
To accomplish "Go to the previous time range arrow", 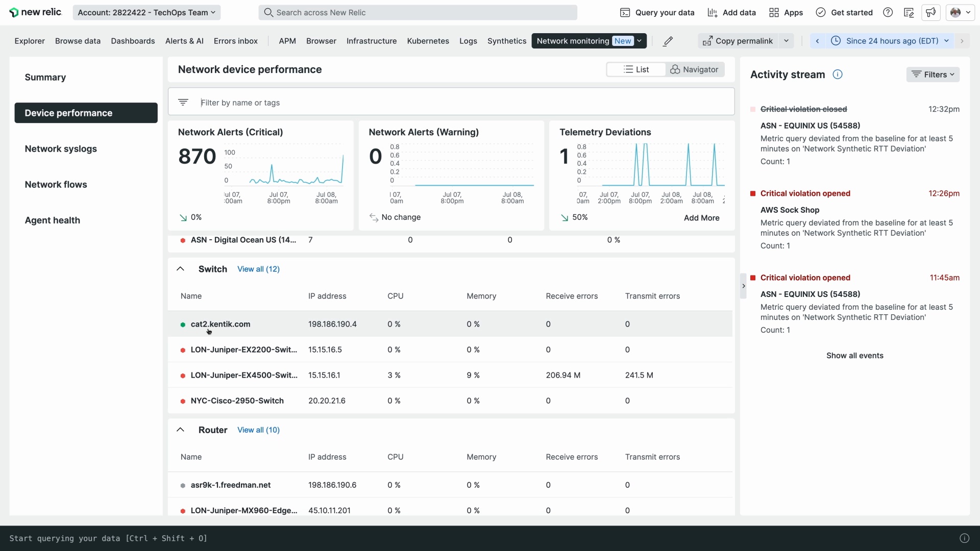I will [817, 41].
